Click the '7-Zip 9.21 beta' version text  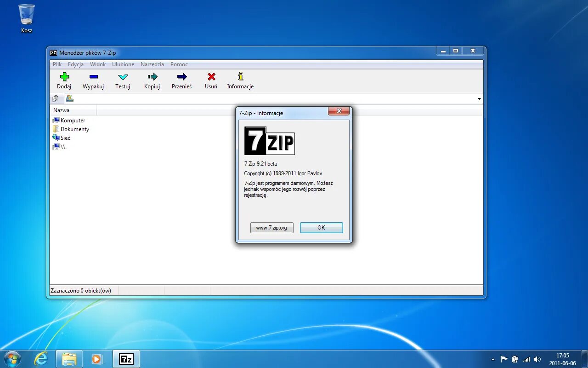[260, 164]
